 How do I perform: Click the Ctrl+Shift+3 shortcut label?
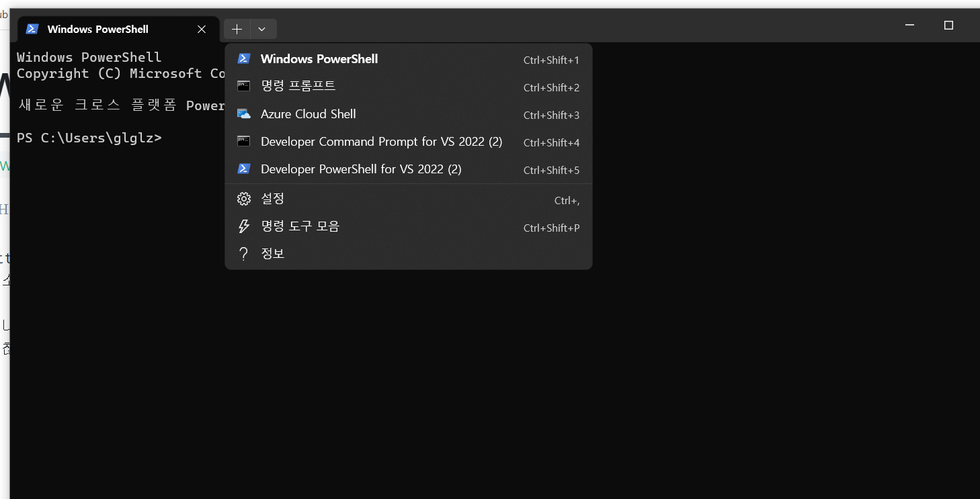click(551, 115)
